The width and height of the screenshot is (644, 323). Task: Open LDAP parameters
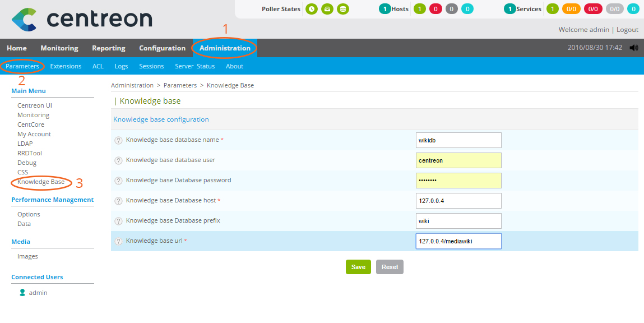(25, 144)
